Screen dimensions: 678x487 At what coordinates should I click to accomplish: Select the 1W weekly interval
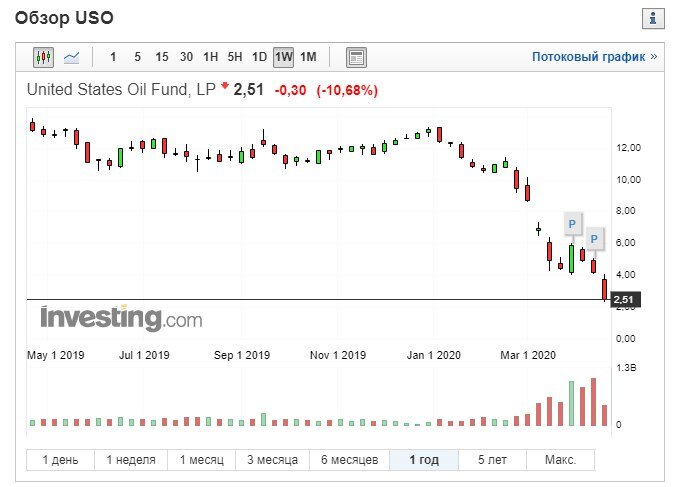284,57
